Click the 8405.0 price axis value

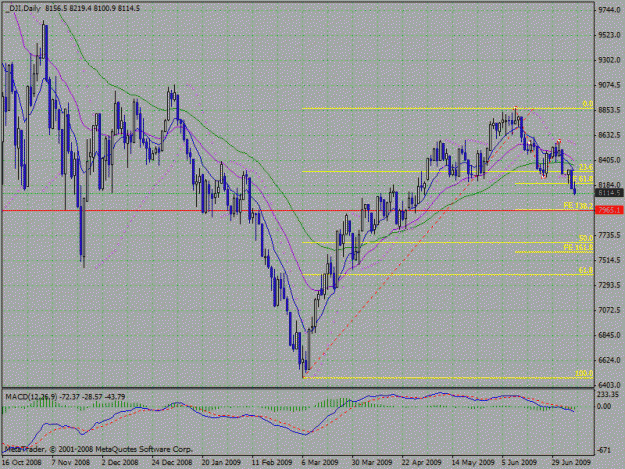tap(609, 160)
